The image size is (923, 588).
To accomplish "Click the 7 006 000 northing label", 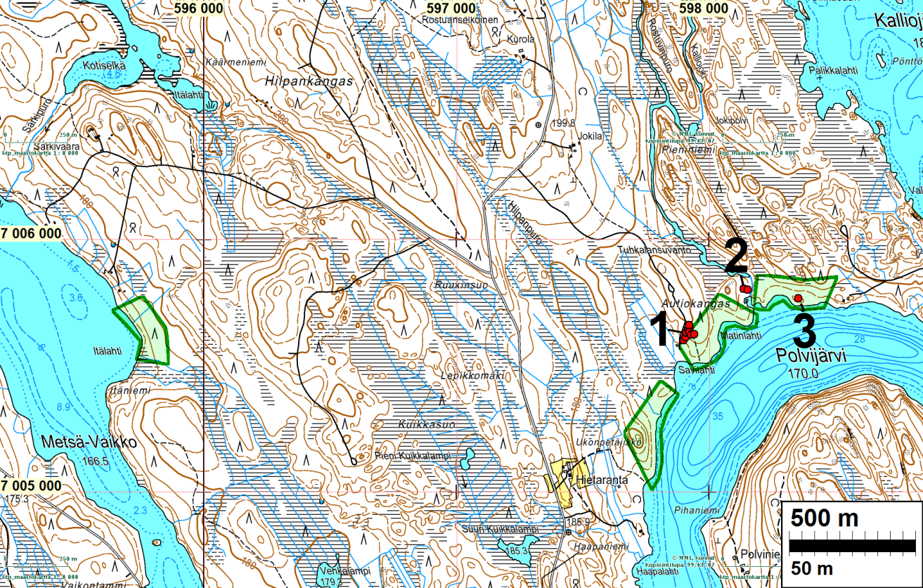I will pyautogui.click(x=32, y=233).
